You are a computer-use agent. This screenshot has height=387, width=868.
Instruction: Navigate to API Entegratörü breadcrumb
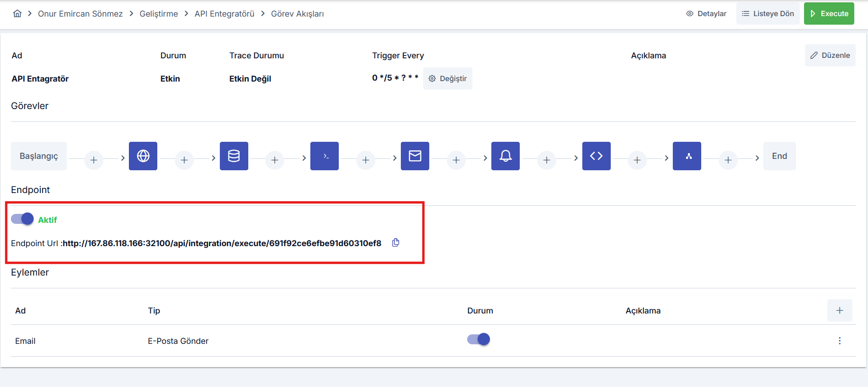point(225,14)
